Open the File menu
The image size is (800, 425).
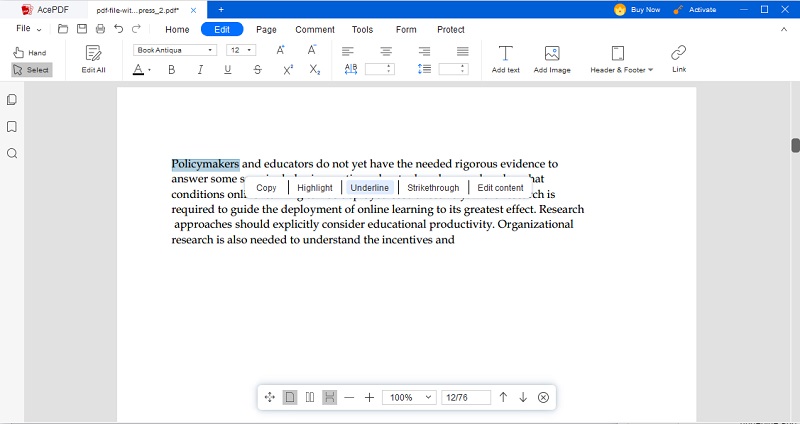(x=29, y=29)
